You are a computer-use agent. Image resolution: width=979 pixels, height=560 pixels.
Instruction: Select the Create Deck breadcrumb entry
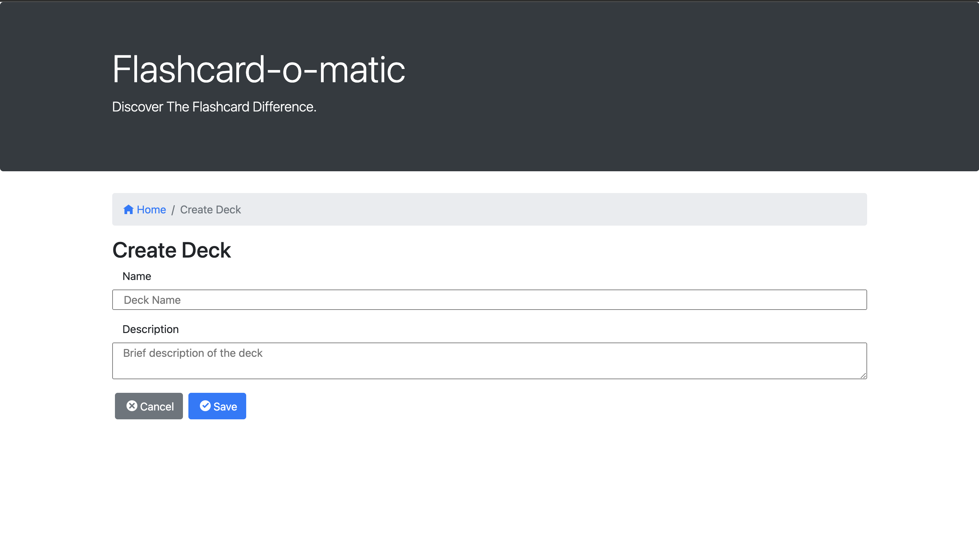click(x=210, y=209)
